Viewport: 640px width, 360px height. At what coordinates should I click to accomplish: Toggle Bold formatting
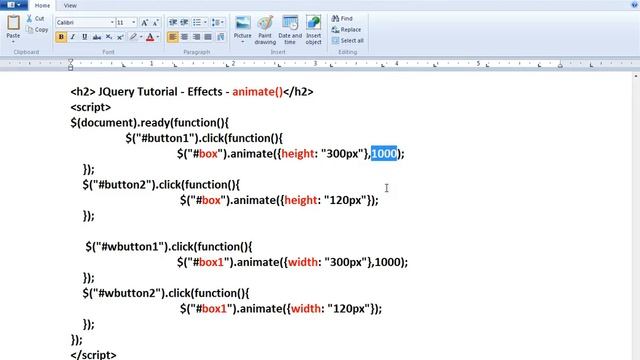61,37
